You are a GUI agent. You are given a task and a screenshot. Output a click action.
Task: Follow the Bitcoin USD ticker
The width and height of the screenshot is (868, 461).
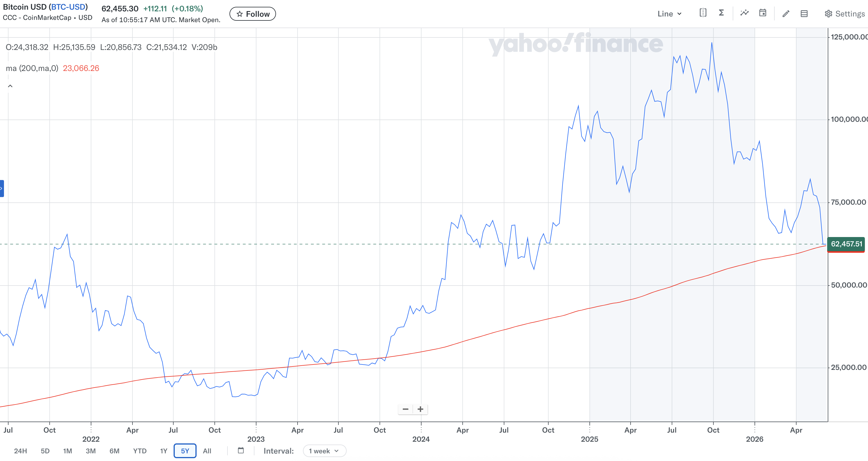[253, 14]
